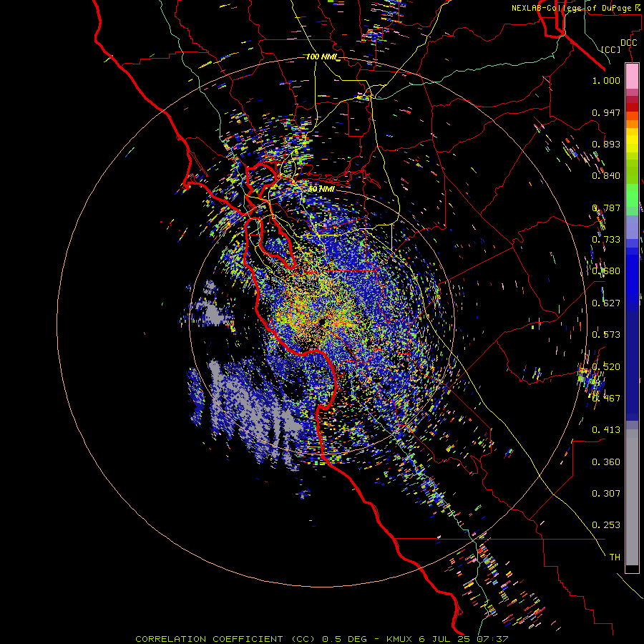This screenshot has width=644, height=644.
Task: Click the 0.573 legend value
Action: click(606, 335)
